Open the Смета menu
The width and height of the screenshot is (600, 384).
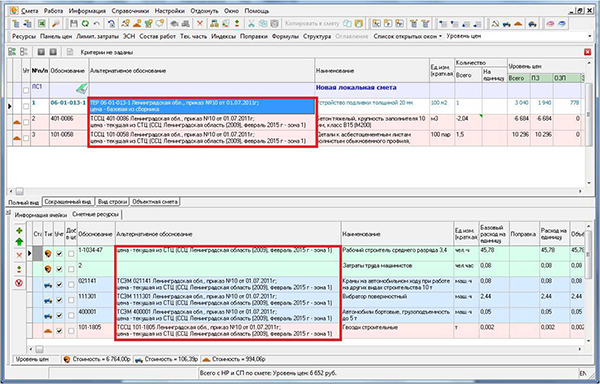[29, 11]
